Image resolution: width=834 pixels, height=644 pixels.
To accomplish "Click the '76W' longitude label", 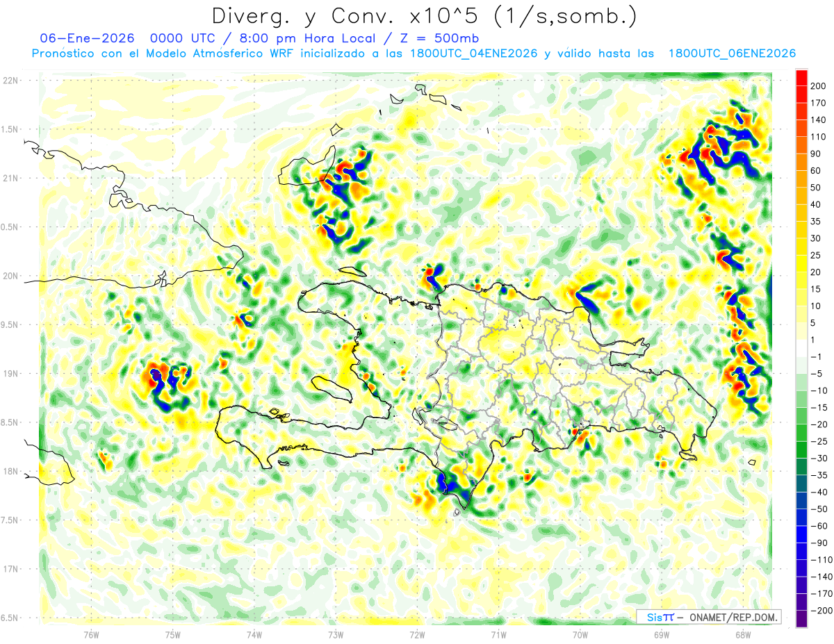I will coord(91,634).
